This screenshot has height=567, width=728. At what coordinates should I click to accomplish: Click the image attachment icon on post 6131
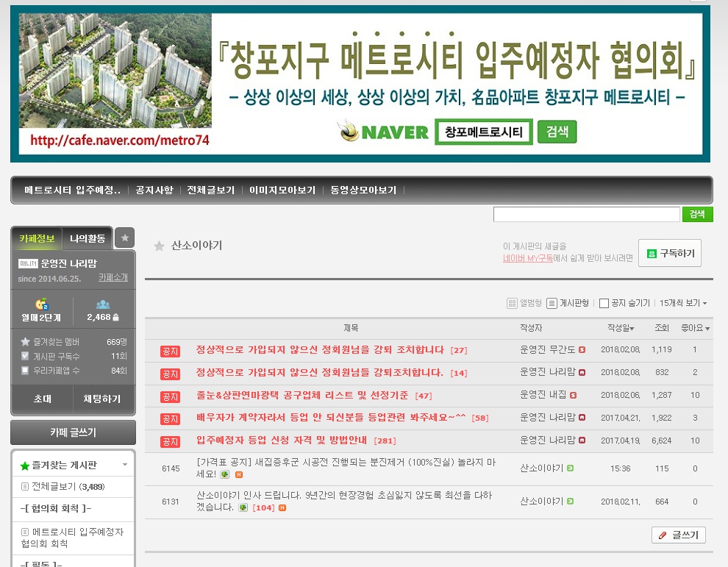(243, 507)
